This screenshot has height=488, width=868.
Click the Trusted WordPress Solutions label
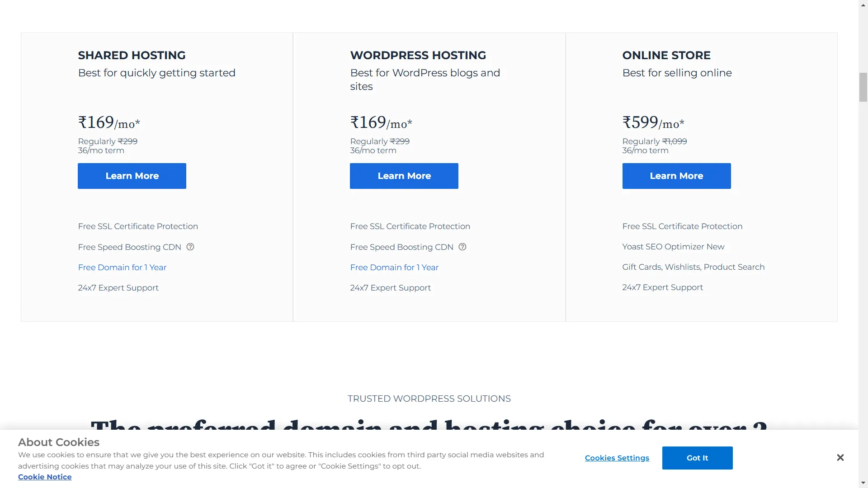(x=429, y=399)
